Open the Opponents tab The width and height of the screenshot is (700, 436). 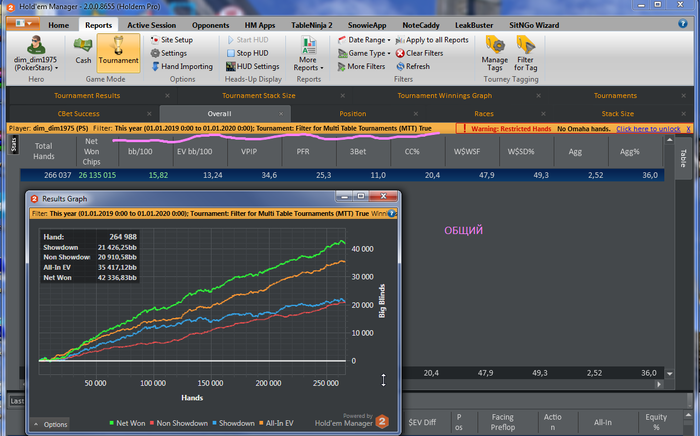(x=210, y=25)
